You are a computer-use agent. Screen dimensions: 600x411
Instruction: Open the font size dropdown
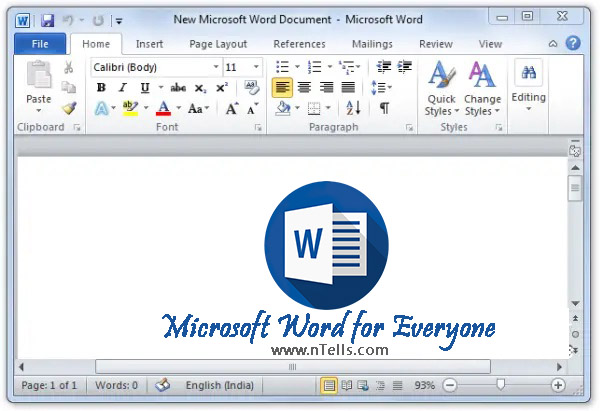(256, 67)
